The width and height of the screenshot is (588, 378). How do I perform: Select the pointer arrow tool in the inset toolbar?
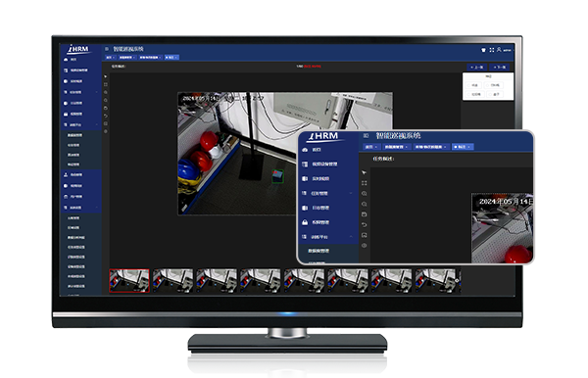click(364, 172)
